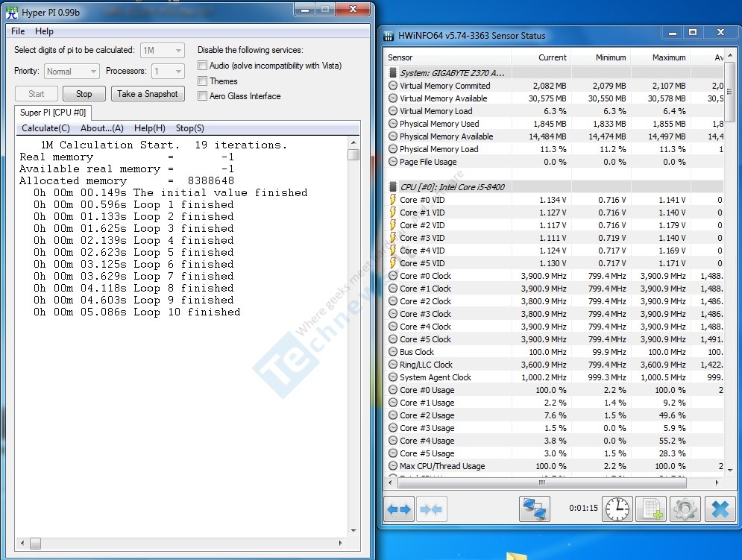This screenshot has width=742, height=560.
Task: Click HWiNFO vertical scrollbar thumb
Action: pos(730,92)
